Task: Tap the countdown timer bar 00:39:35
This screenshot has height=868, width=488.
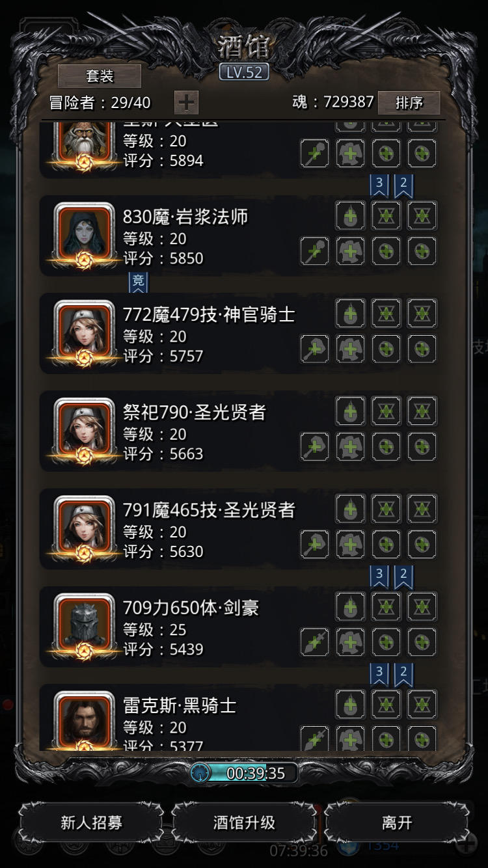Action: pyautogui.click(x=245, y=773)
